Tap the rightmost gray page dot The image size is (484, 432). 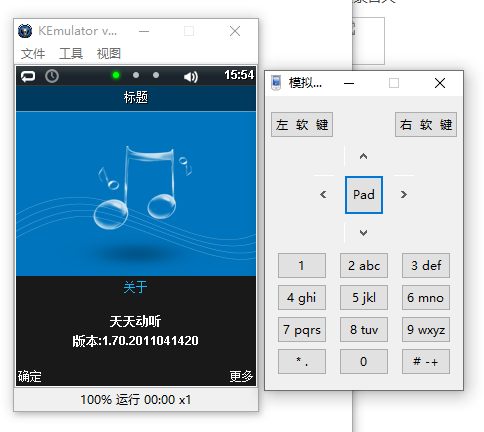[x=156, y=75]
